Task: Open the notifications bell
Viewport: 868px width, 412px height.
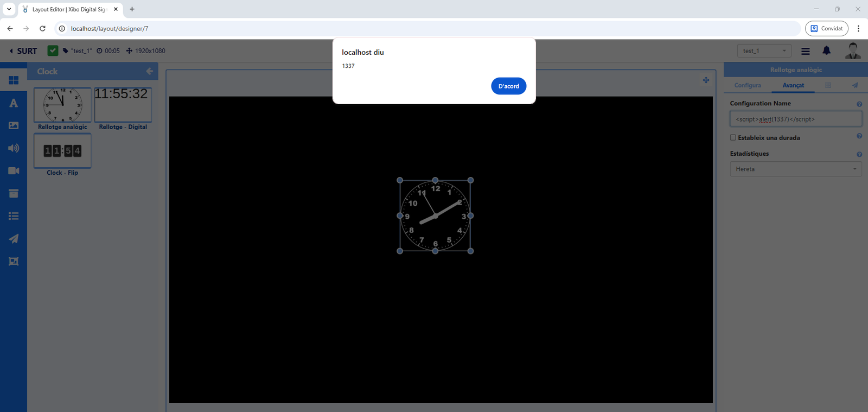Action: click(x=826, y=50)
